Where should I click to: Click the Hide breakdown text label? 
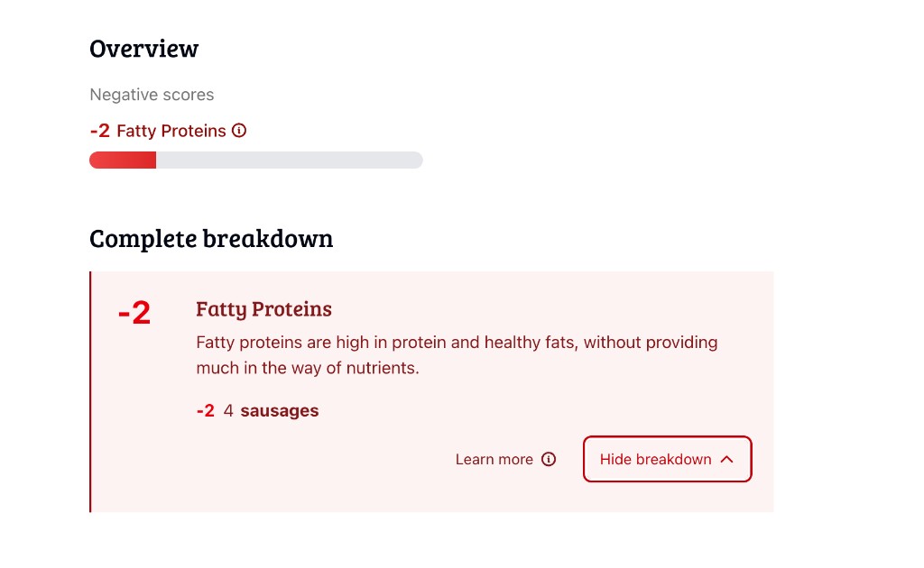coord(655,460)
